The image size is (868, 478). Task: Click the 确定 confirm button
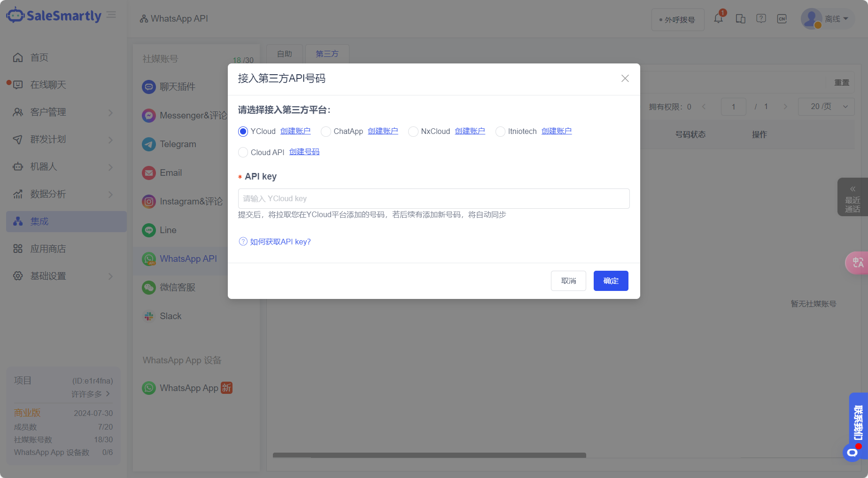611,281
